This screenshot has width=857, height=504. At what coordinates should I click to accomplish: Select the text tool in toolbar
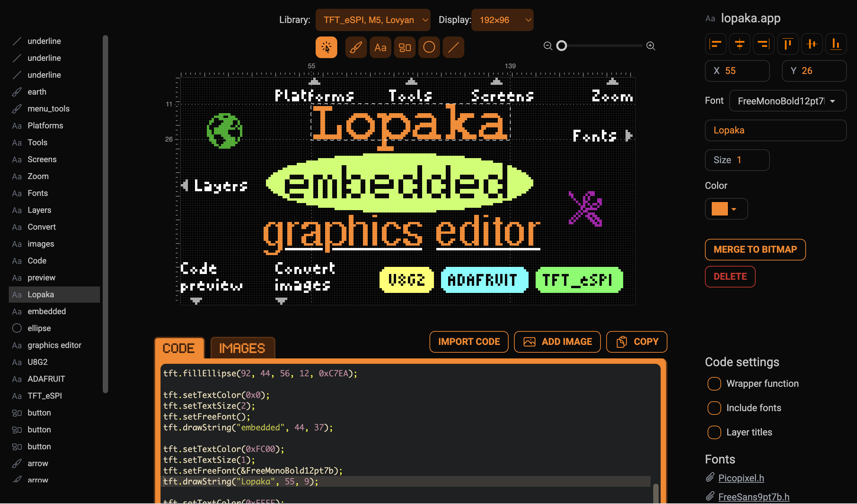380,47
